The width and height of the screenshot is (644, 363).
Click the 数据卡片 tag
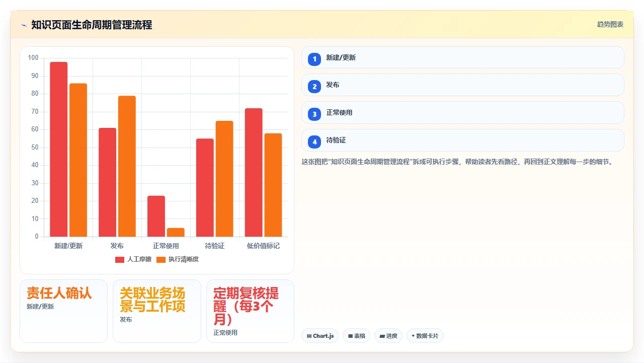click(425, 336)
